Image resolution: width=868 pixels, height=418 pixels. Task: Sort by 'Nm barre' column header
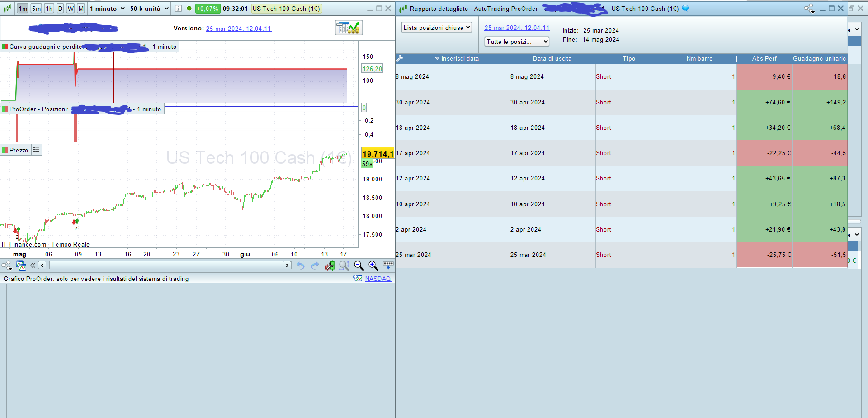[x=699, y=58]
